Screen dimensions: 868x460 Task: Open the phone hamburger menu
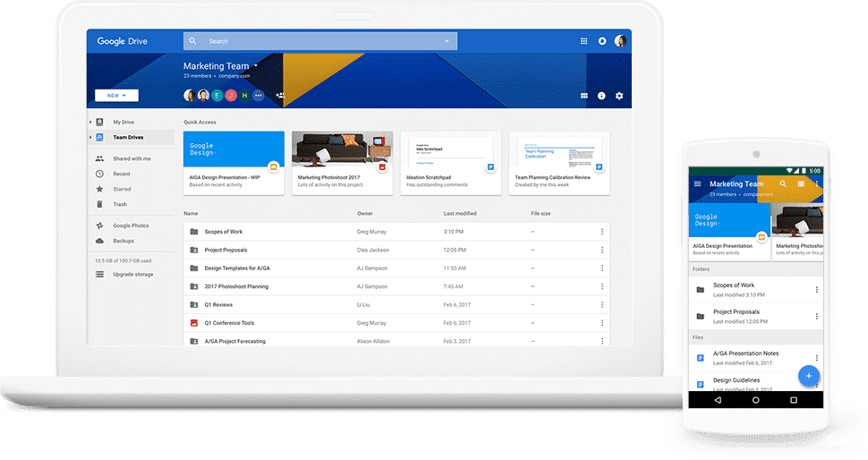(x=697, y=183)
